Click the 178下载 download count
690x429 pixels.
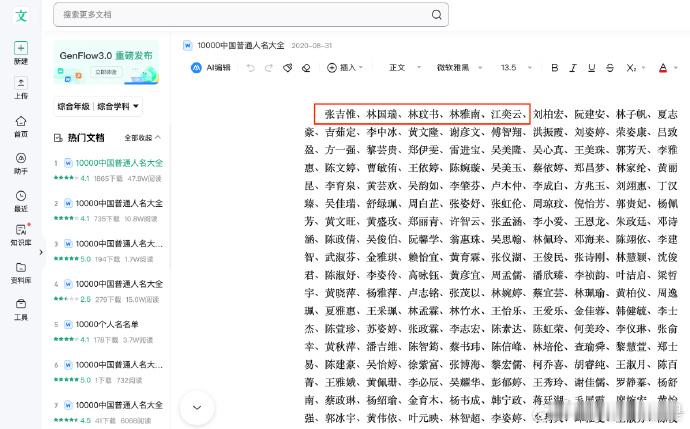[x=106, y=340]
